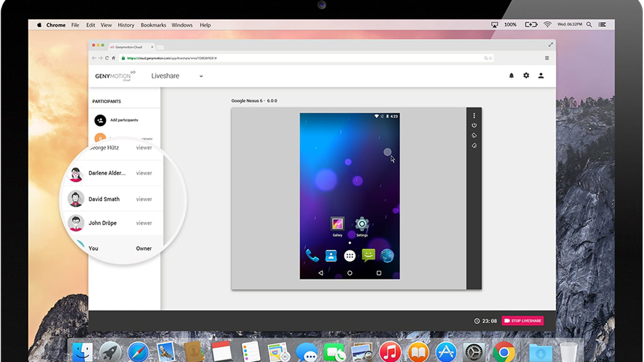Open Gallery app on Android screen
The image size is (644, 362).
337,226
